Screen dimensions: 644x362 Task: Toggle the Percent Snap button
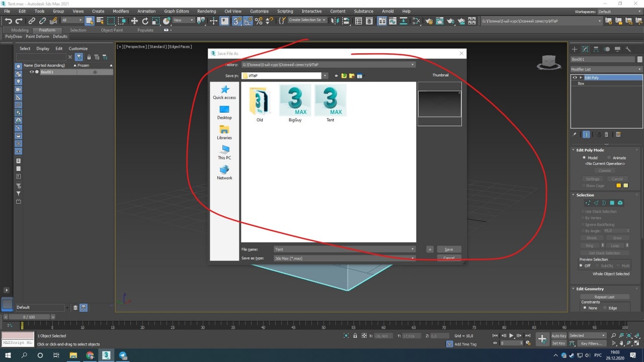point(259,21)
